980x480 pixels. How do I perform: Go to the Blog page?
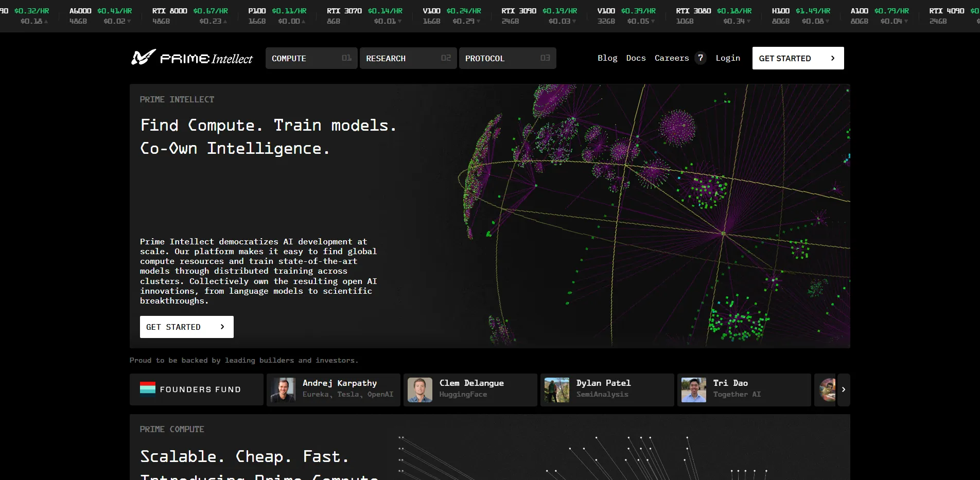(x=607, y=58)
